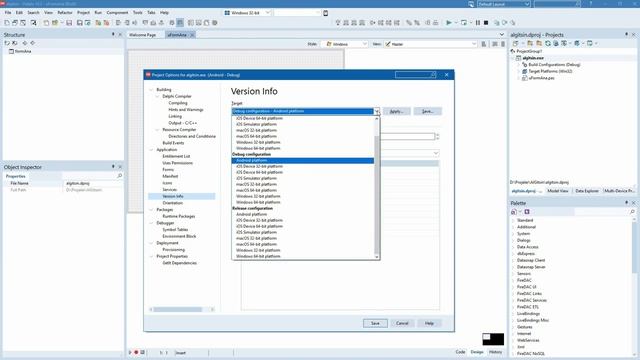Open the Target configuration combo arrow

click(376, 111)
